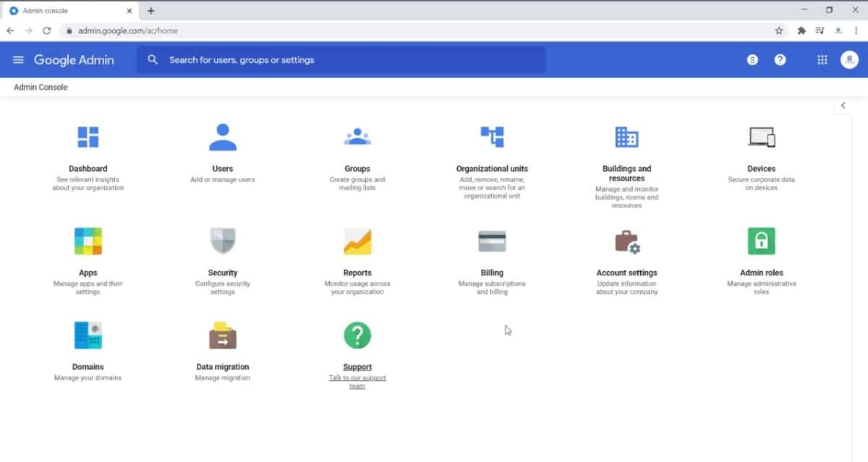Click the browser address bar URL
Screen dimensions: 868x462
coord(128,31)
